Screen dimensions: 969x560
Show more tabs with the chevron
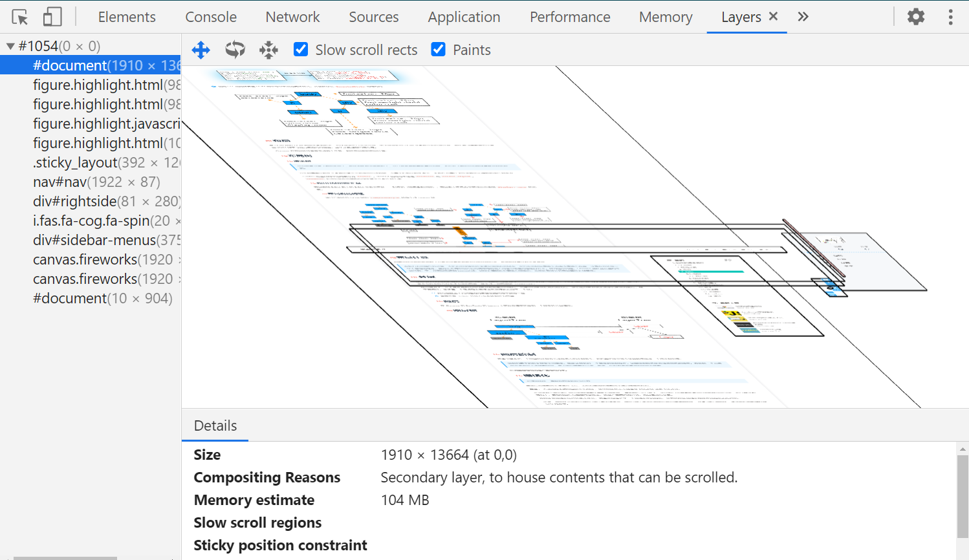803,17
